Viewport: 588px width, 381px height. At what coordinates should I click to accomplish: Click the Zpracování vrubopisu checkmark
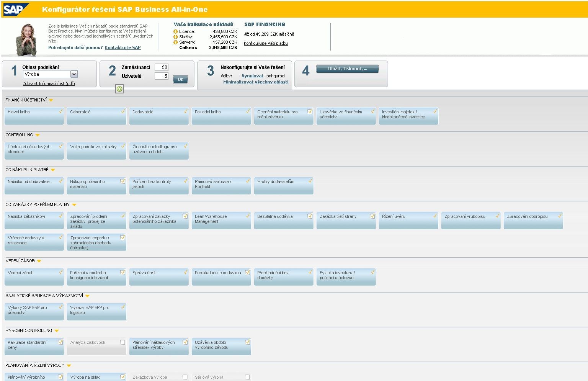pos(498,216)
